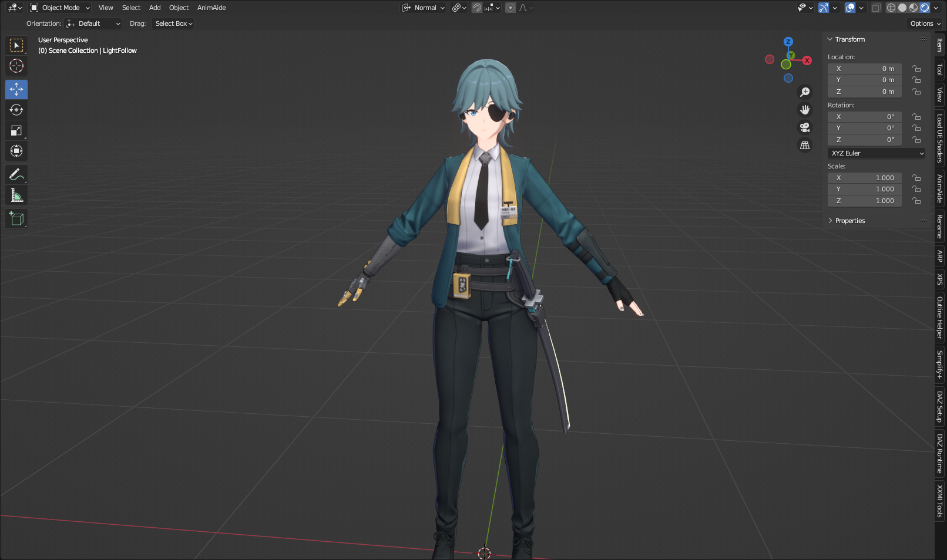947x560 pixels.
Task: Switch to wireframe viewport shading
Action: (891, 8)
